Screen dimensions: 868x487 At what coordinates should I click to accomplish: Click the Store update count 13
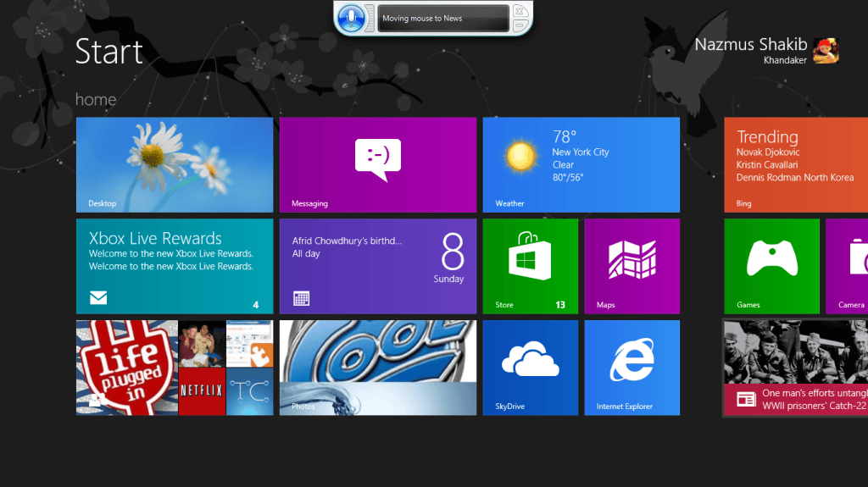click(560, 305)
